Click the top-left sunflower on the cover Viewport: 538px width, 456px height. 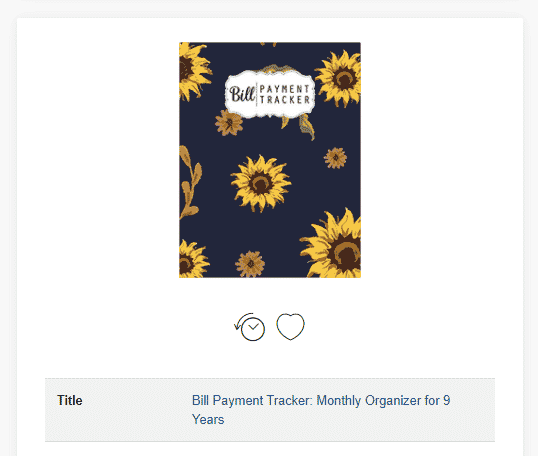point(194,71)
